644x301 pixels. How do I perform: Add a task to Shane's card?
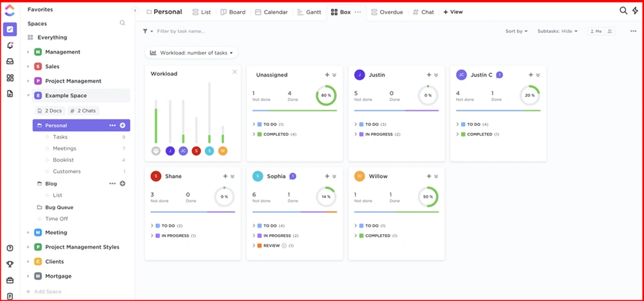225,176
